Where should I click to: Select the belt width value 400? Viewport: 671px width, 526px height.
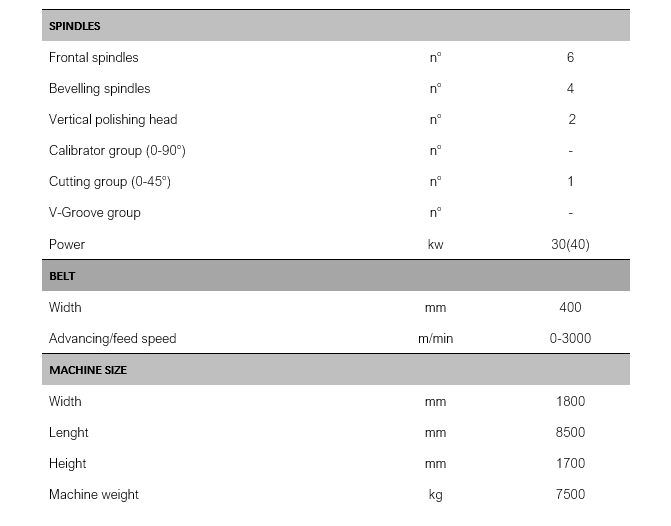click(x=570, y=307)
